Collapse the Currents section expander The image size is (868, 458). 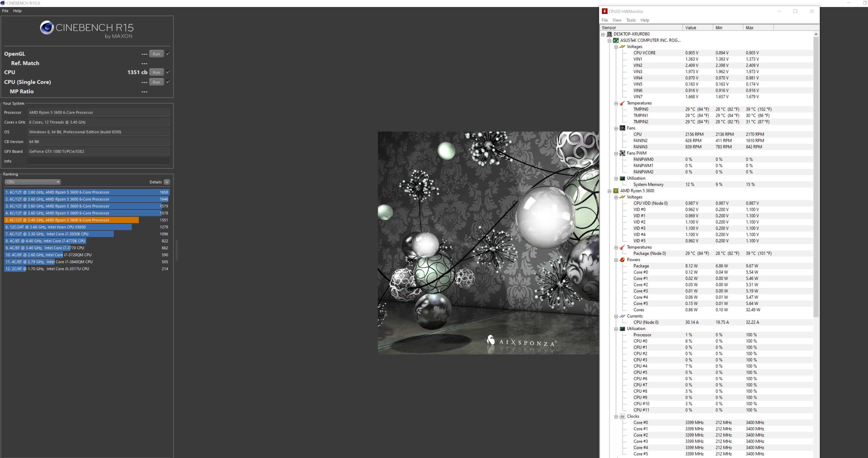pyautogui.click(x=616, y=316)
